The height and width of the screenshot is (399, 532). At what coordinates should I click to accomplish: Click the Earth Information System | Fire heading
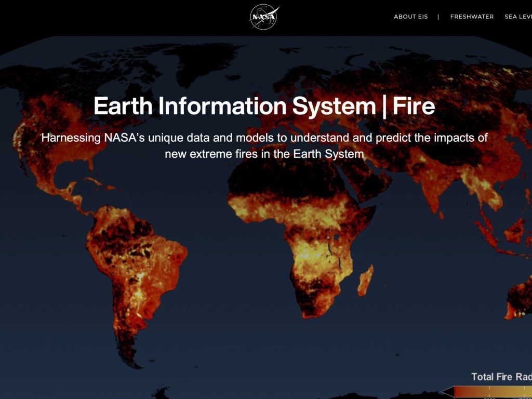click(x=264, y=106)
